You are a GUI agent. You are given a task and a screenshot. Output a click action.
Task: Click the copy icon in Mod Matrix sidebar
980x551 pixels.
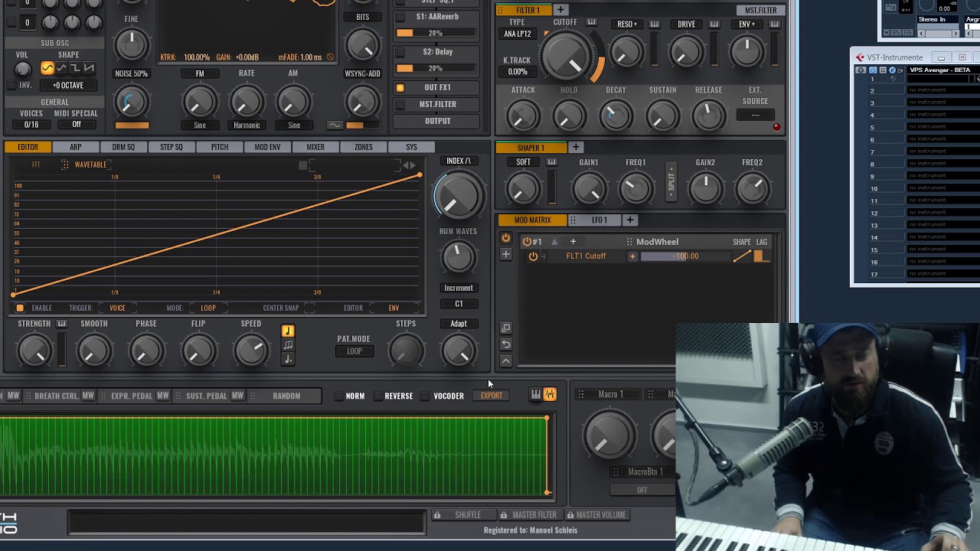[x=506, y=328]
